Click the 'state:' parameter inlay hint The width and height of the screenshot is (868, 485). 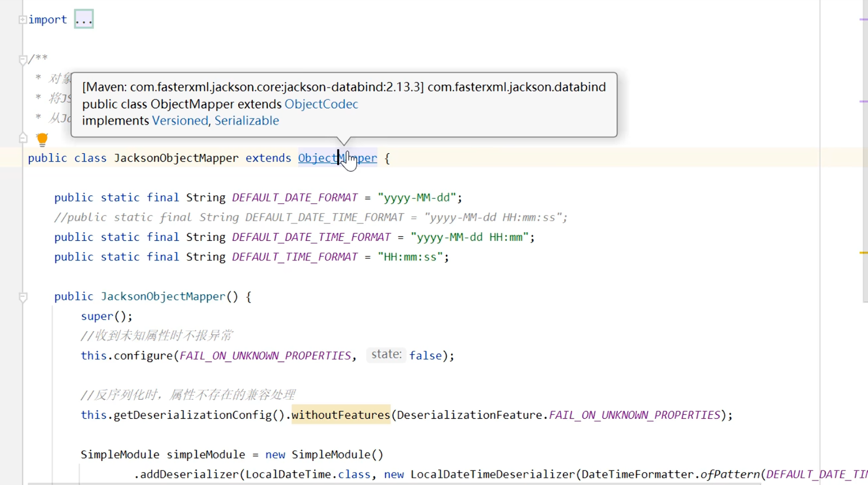pos(386,355)
